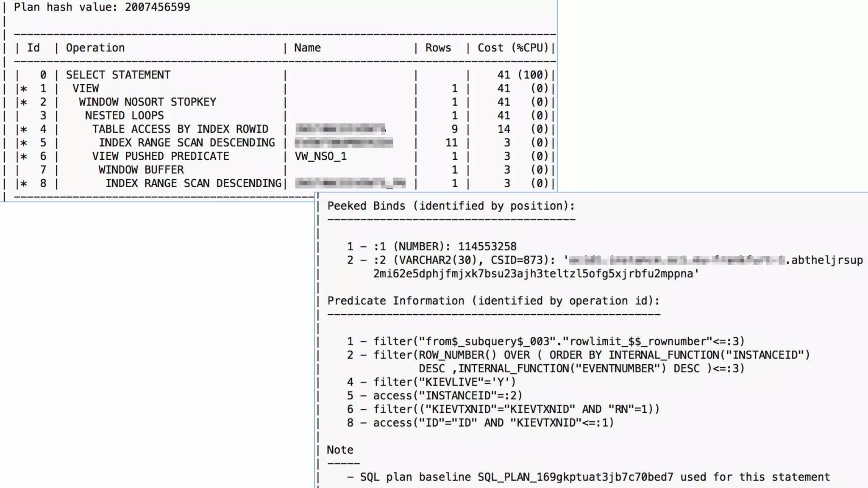The height and width of the screenshot is (488, 868).
Task: Click the Note heading
Action: click(340, 450)
